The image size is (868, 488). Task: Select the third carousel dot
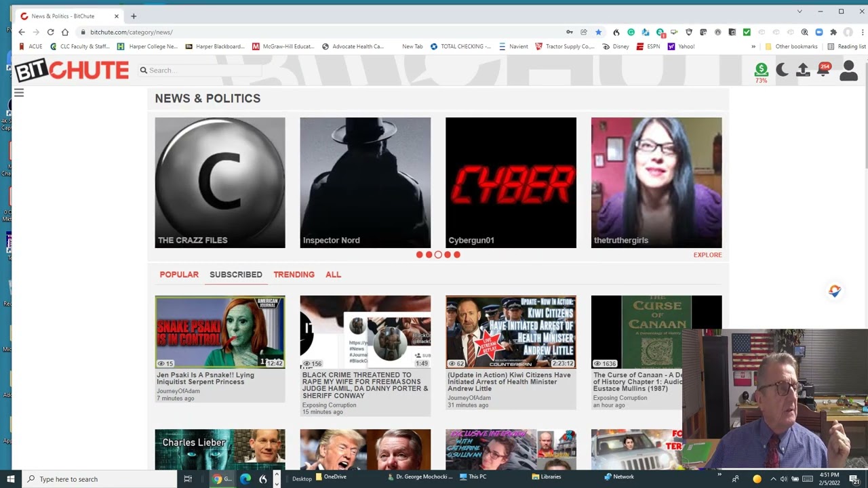pyautogui.click(x=438, y=255)
